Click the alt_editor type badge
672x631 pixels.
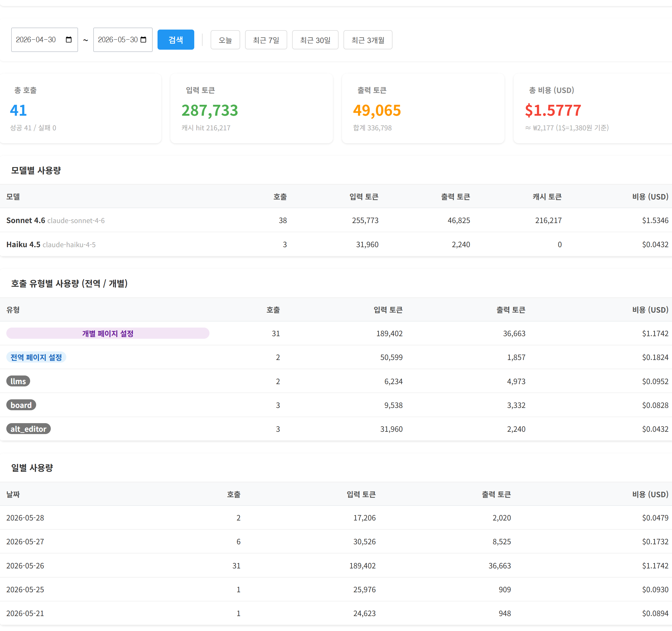tap(28, 429)
